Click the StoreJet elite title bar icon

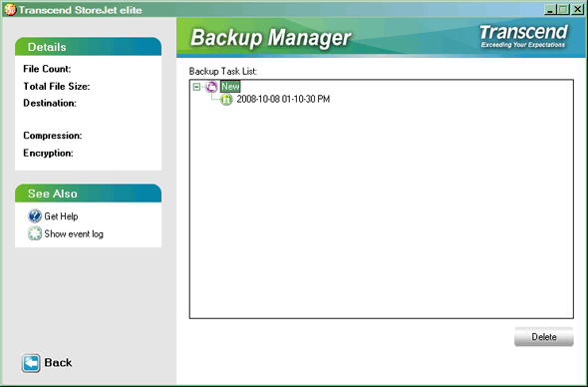[x=10, y=9]
